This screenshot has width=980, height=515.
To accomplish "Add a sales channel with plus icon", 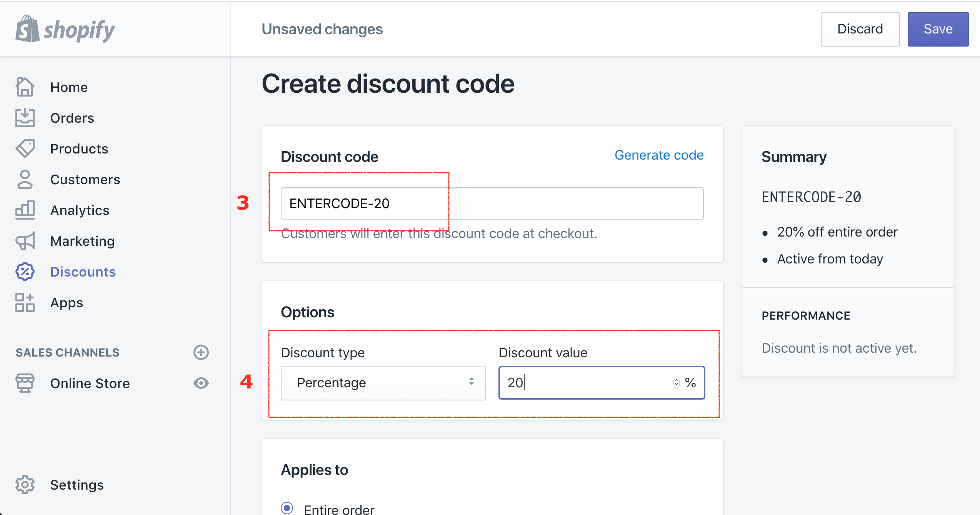I will click(201, 352).
